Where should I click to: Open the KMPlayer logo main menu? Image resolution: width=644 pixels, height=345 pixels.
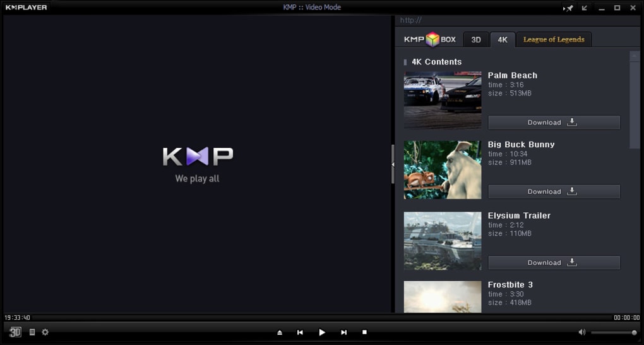[x=27, y=8]
